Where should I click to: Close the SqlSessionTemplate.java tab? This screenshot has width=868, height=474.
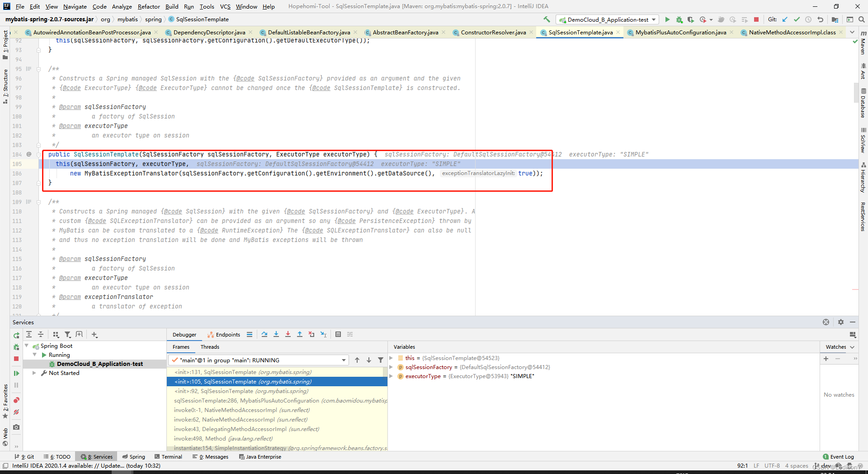[x=618, y=32]
